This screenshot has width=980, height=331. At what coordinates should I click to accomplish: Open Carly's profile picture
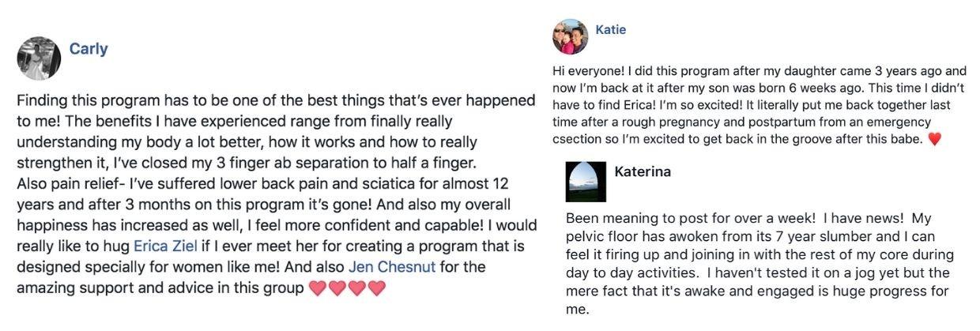tap(39, 58)
